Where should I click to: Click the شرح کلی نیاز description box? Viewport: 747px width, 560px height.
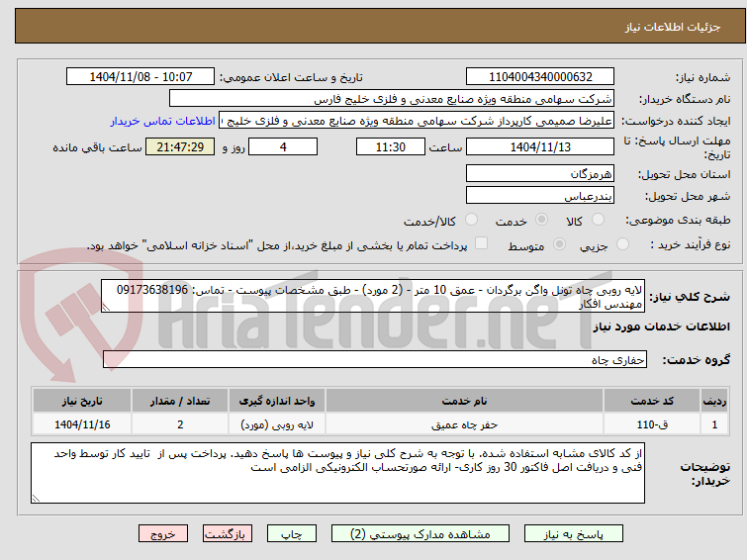[x=373, y=297]
